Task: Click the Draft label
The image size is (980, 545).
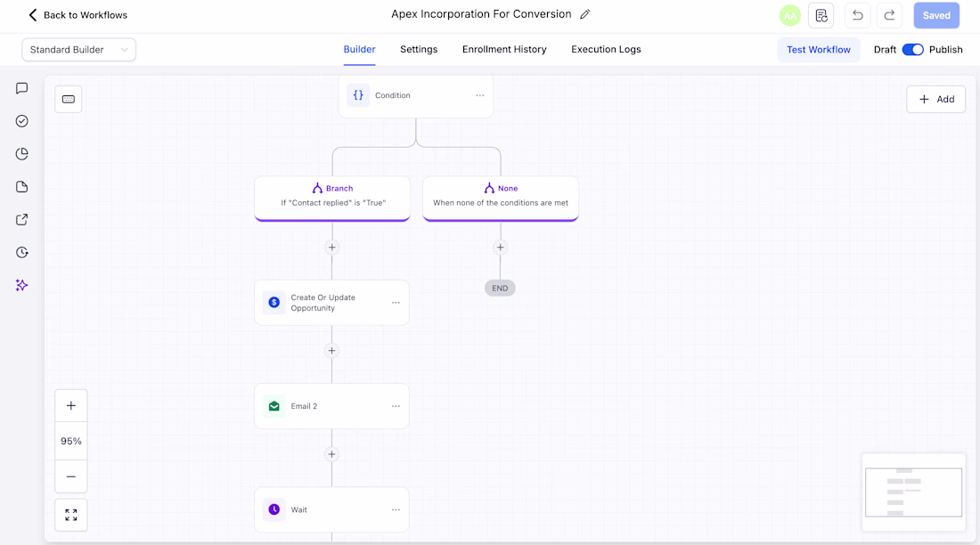Action: point(885,49)
